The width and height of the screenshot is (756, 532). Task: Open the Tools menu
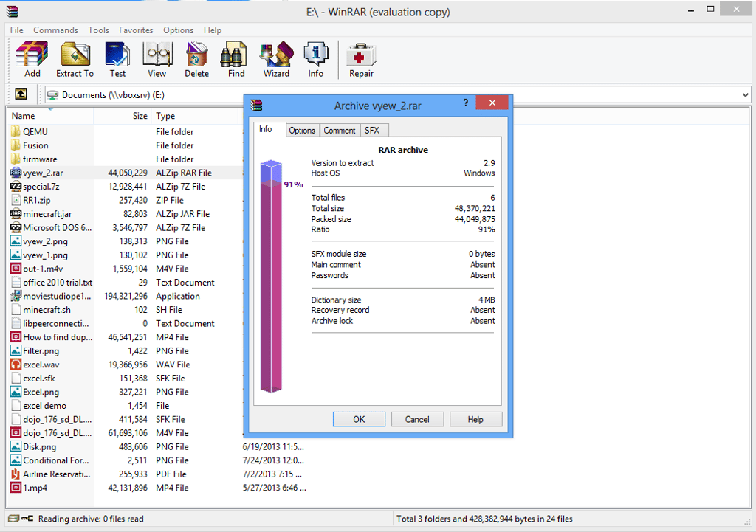98,30
